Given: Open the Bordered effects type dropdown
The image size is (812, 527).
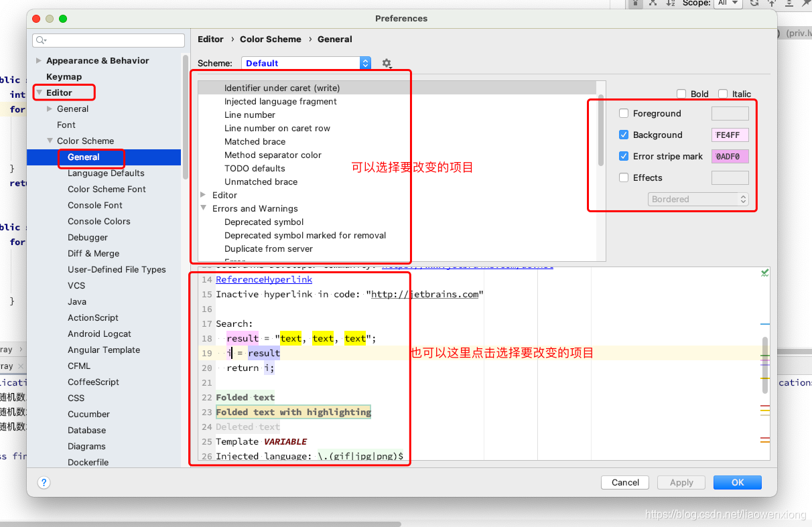Looking at the screenshot, I should tap(698, 199).
